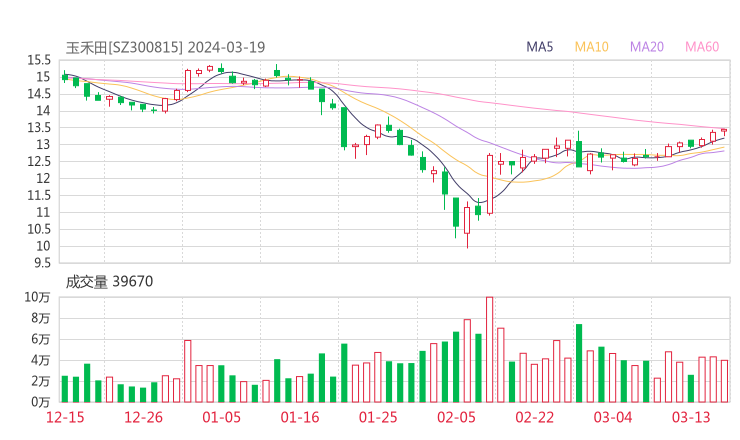Click the MA20 legend label

647,47
